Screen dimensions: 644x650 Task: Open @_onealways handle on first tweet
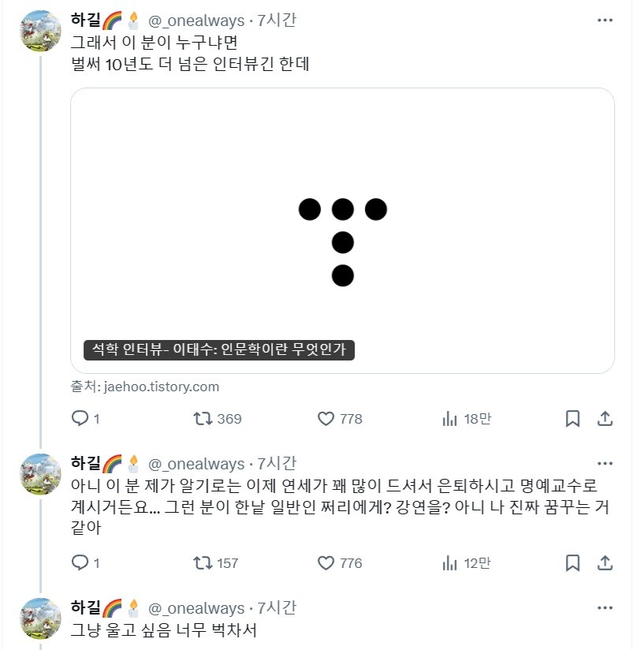(x=196, y=21)
